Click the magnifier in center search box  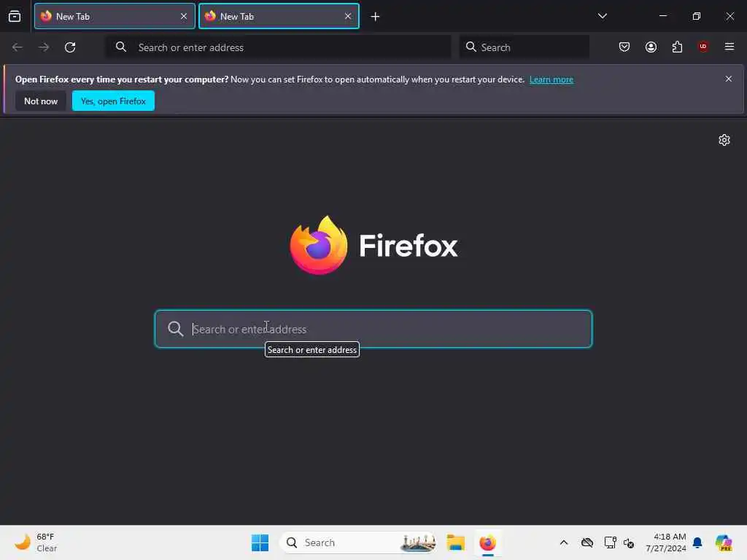(175, 329)
